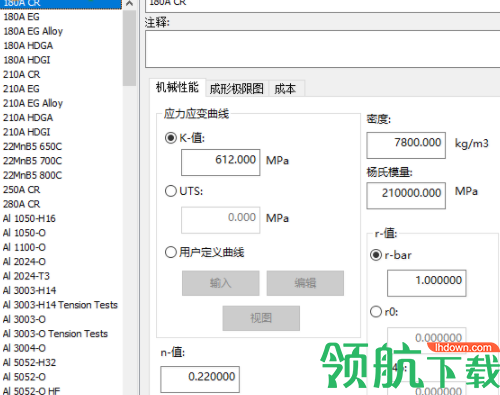Select Al 3003-H14 Tension Tests entry
The height and width of the screenshot is (395, 500).
tap(61, 305)
